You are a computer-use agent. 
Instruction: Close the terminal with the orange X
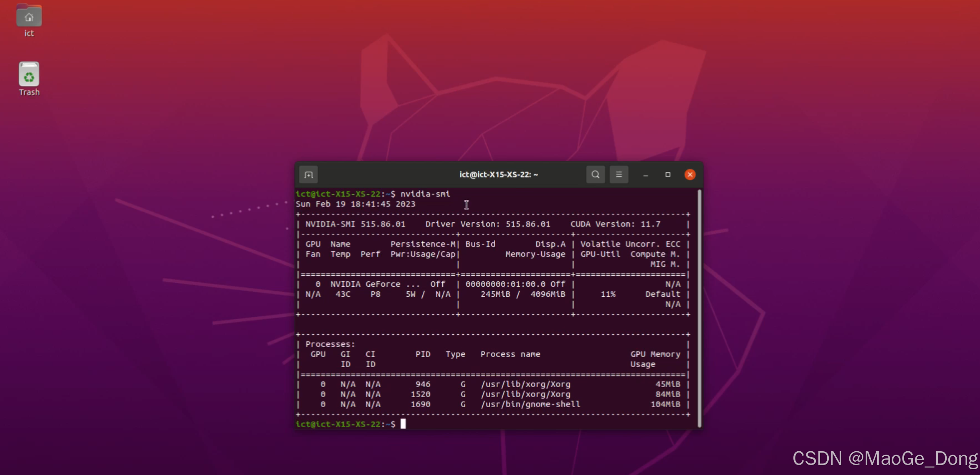[690, 174]
